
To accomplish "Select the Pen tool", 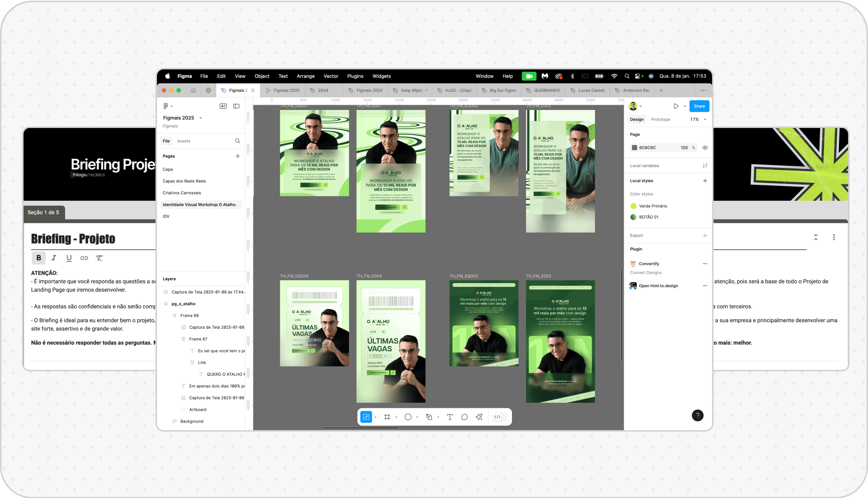I will (429, 417).
